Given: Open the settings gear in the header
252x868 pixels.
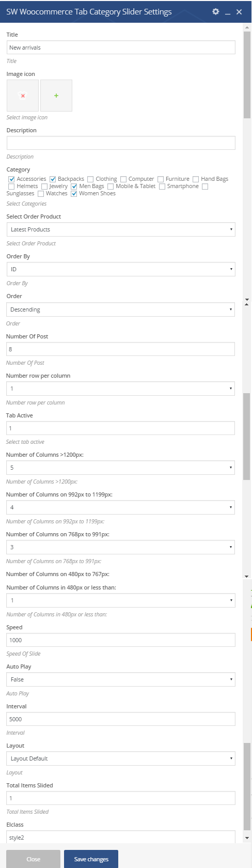Looking at the screenshot, I should tap(216, 11).
